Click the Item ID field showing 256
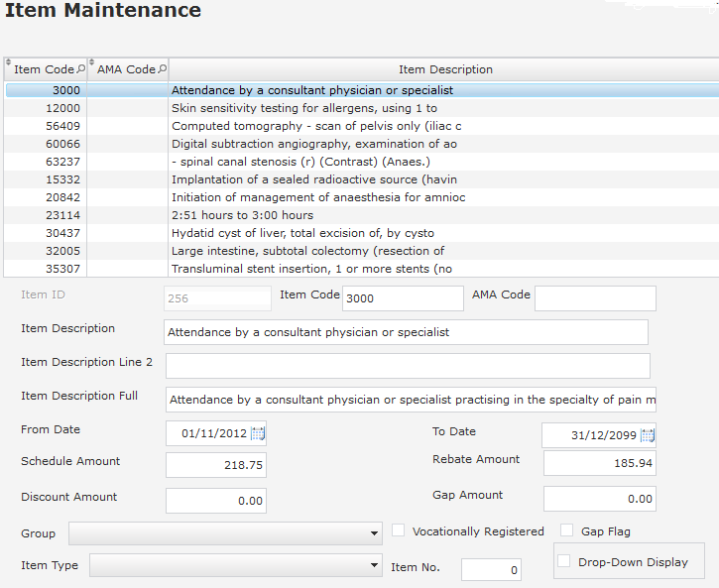719x588 pixels. pos(217,298)
